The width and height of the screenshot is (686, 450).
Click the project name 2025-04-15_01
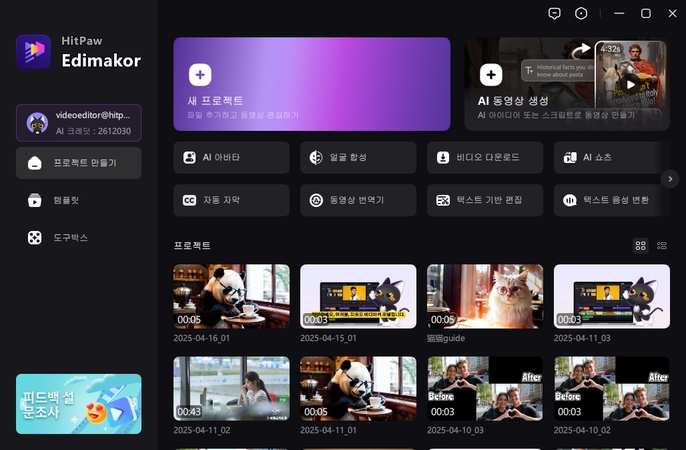point(329,338)
